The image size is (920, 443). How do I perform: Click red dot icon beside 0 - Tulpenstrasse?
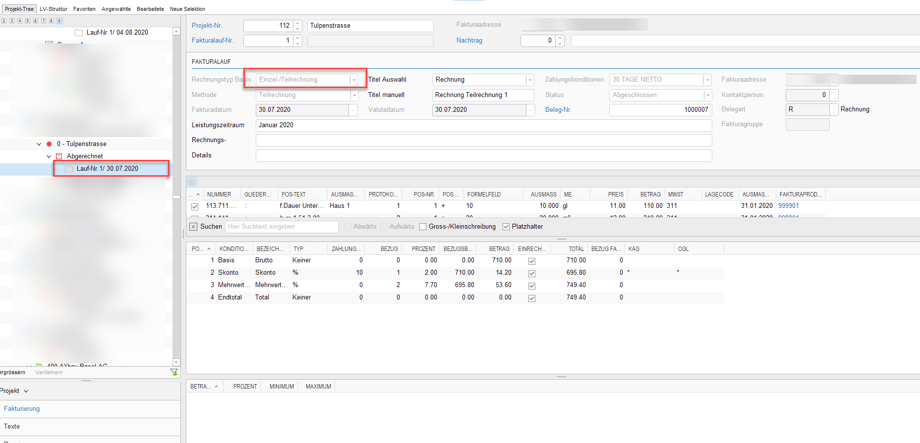(49, 144)
